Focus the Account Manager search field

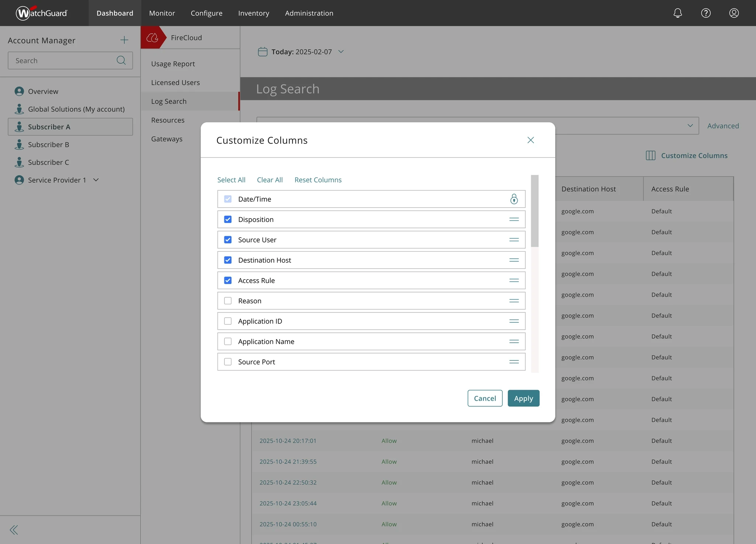[x=70, y=60]
